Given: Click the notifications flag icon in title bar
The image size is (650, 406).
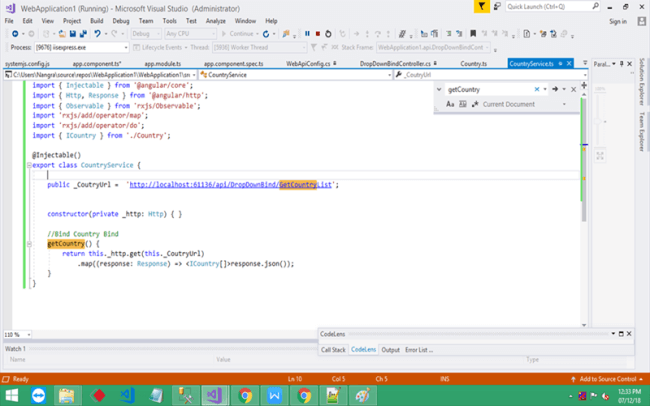Looking at the screenshot, I should (482, 6).
